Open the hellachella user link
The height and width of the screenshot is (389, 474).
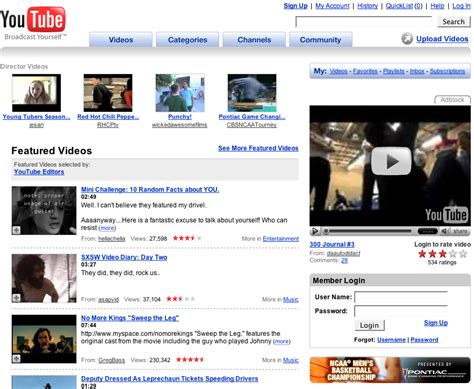[112, 238]
